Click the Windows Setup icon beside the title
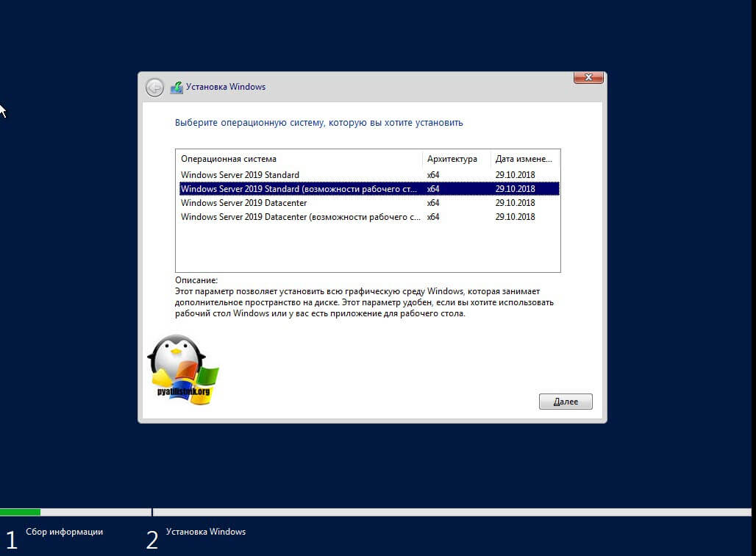The height and width of the screenshot is (556, 756). click(176, 88)
